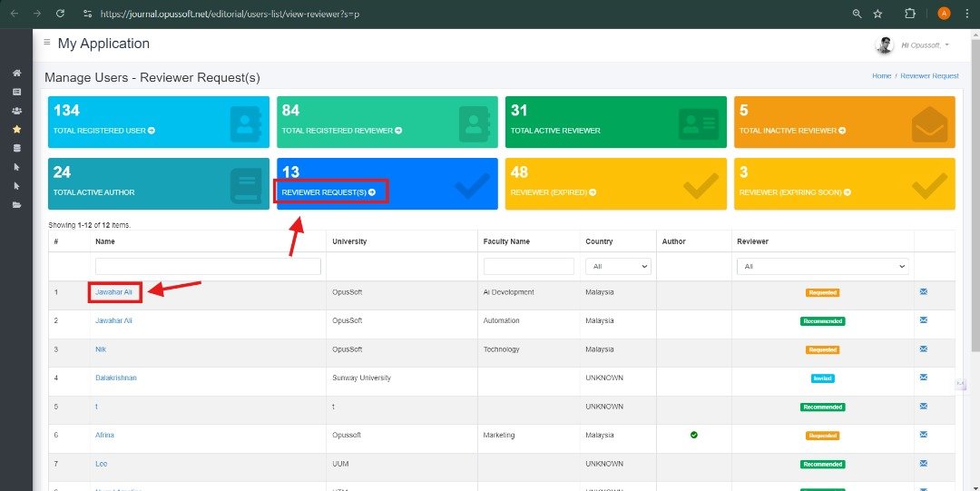Click mail icon in Jawahar Ali Automation row
The height and width of the screenshot is (491, 980).
point(923,320)
